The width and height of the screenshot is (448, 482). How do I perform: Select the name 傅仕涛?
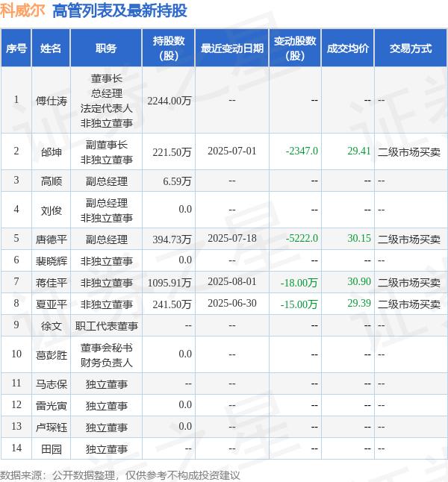(x=52, y=101)
